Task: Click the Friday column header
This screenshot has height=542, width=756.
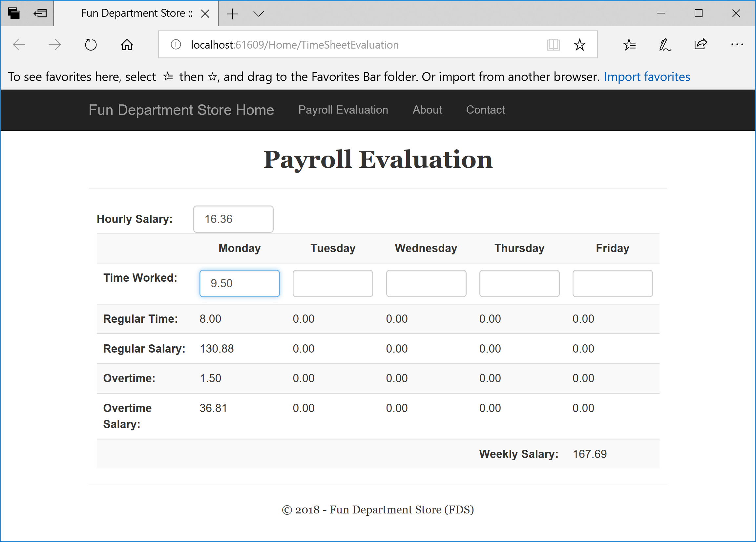Action: 613,248
